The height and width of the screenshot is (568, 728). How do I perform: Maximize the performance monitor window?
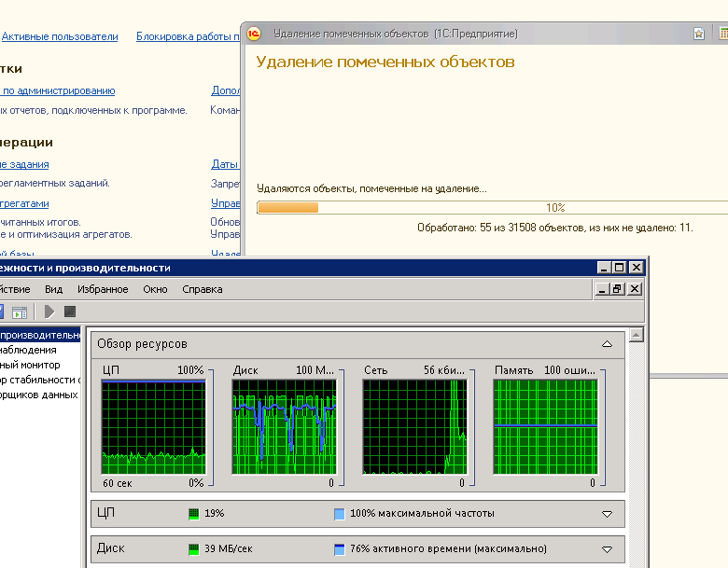620,268
